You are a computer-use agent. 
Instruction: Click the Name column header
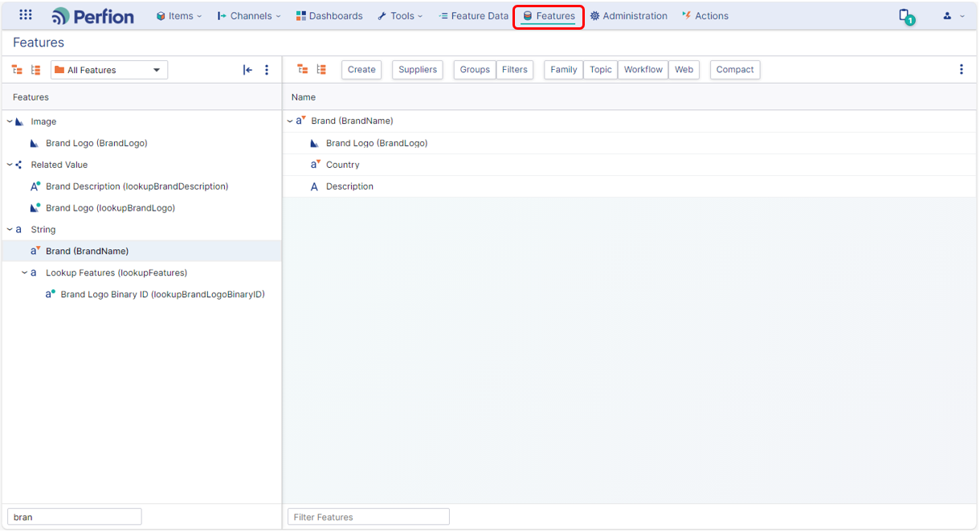304,97
